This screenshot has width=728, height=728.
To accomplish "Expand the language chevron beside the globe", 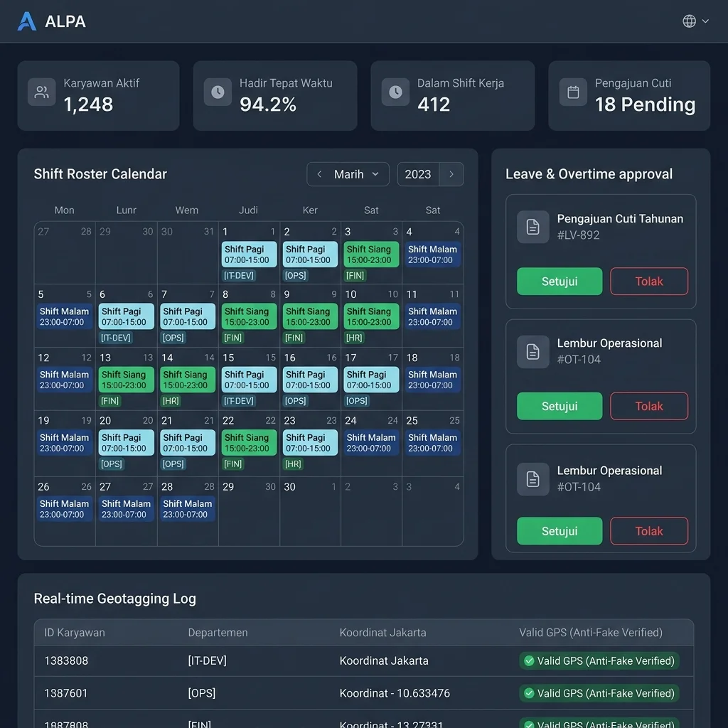I will coord(706,21).
